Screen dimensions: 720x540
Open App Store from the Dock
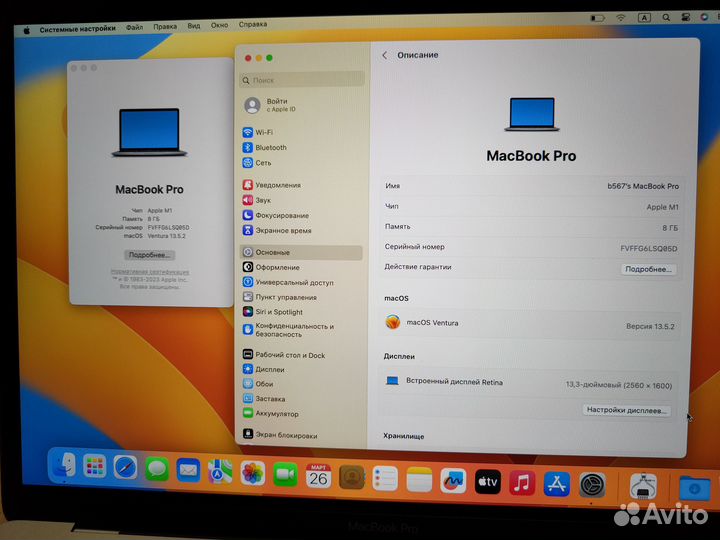pos(557,484)
